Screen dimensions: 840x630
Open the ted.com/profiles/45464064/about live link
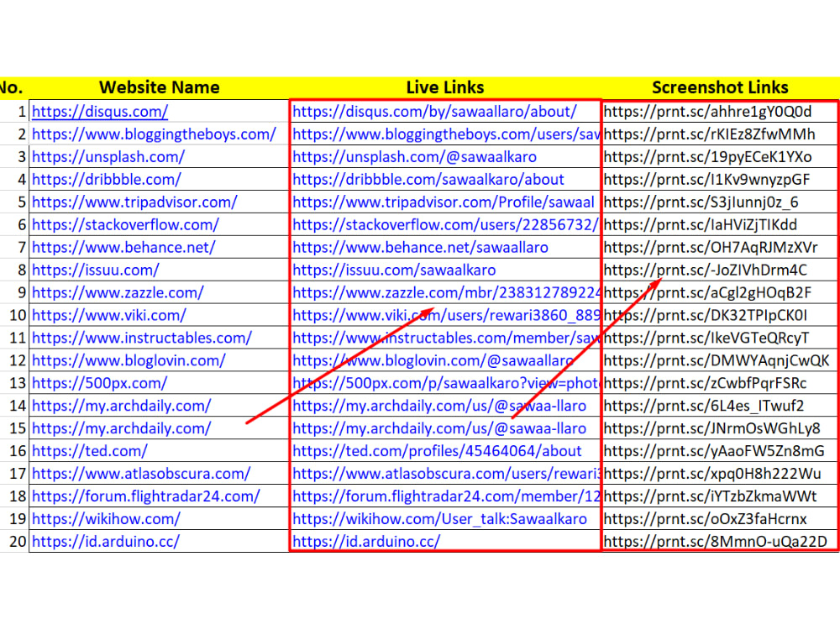[x=437, y=450]
